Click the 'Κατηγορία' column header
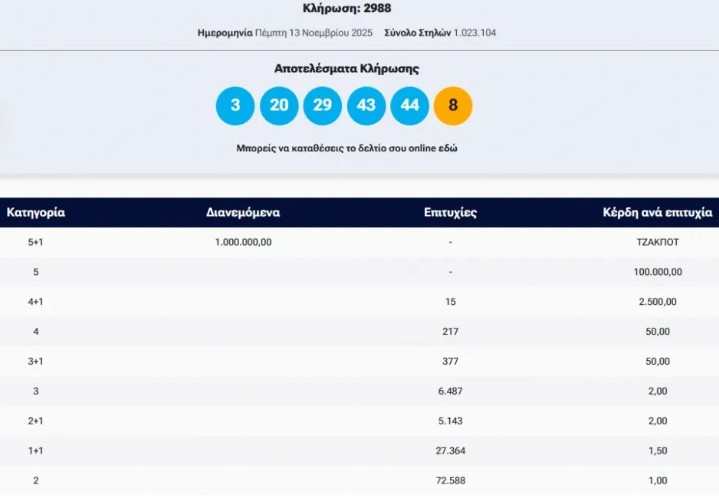719x496 pixels. [x=36, y=213]
